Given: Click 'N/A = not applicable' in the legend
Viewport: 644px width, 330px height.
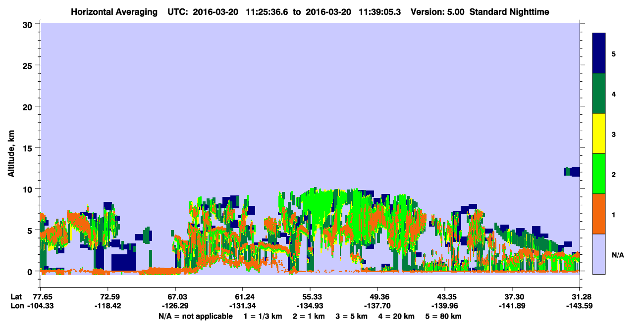Looking at the screenshot, I should pos(195,316).
